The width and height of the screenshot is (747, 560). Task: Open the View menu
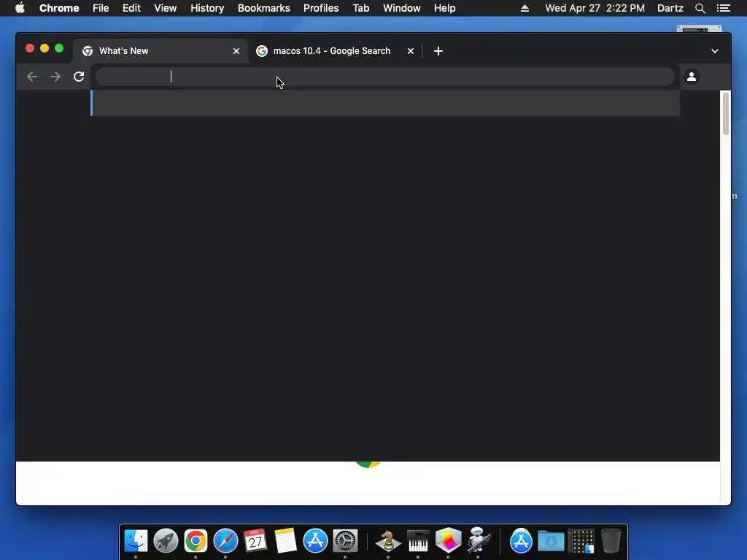point(166,8)
